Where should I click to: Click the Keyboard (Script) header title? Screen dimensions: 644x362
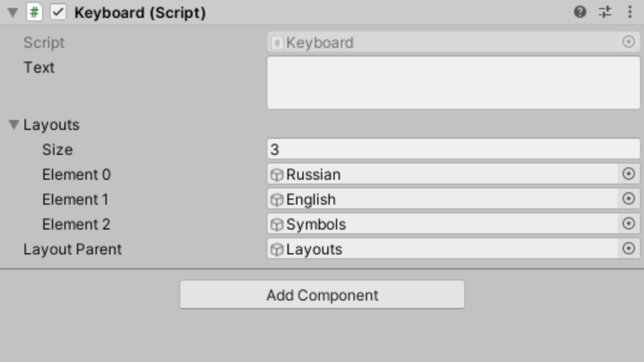click(x=140, y=13)
